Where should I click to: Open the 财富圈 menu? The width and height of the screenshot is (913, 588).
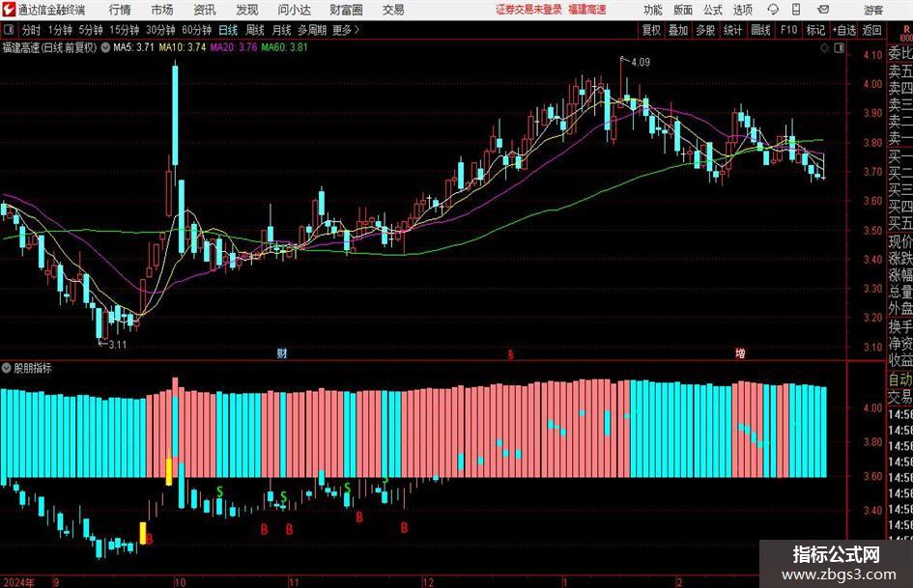(x=346, y=10)
